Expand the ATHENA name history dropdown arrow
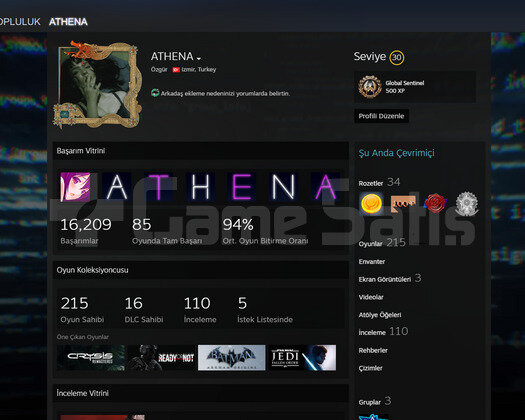Viewport: 525px width, 420px height. 199,59
